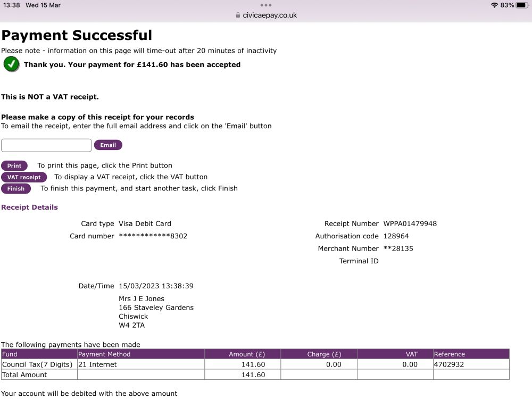The image size is (532, 399).
Task: Select authorisation code 128964
Action: click(x=396, y=236)
